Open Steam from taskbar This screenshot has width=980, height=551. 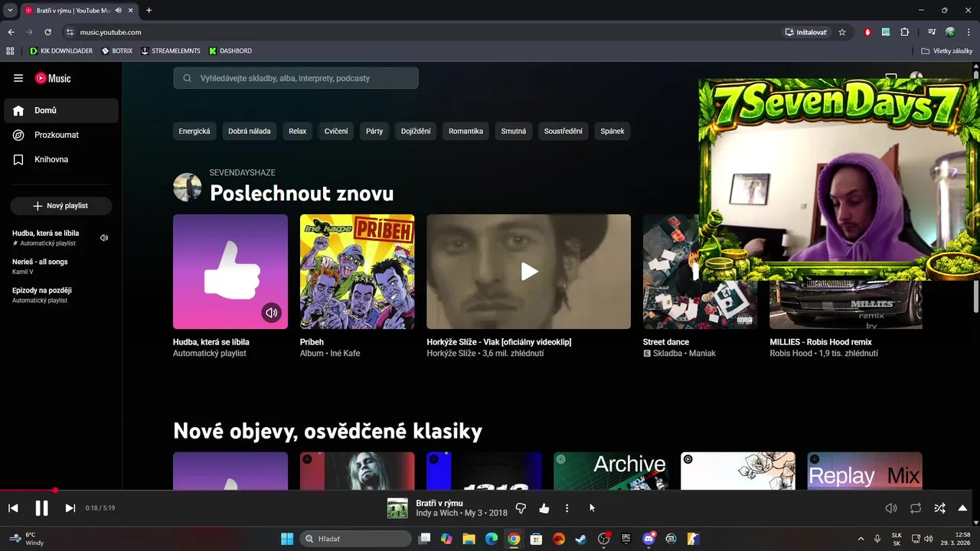coord(581,539)
